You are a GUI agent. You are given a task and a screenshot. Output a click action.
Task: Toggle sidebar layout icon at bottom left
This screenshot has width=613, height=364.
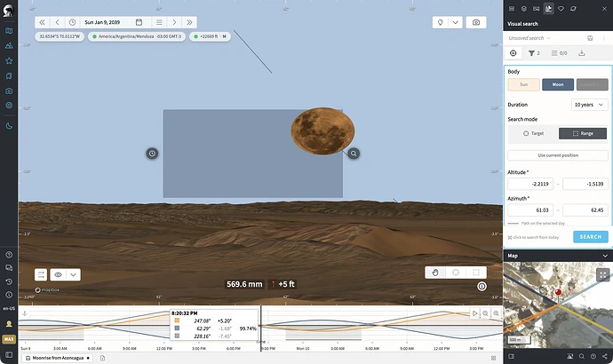click(9, 355)
